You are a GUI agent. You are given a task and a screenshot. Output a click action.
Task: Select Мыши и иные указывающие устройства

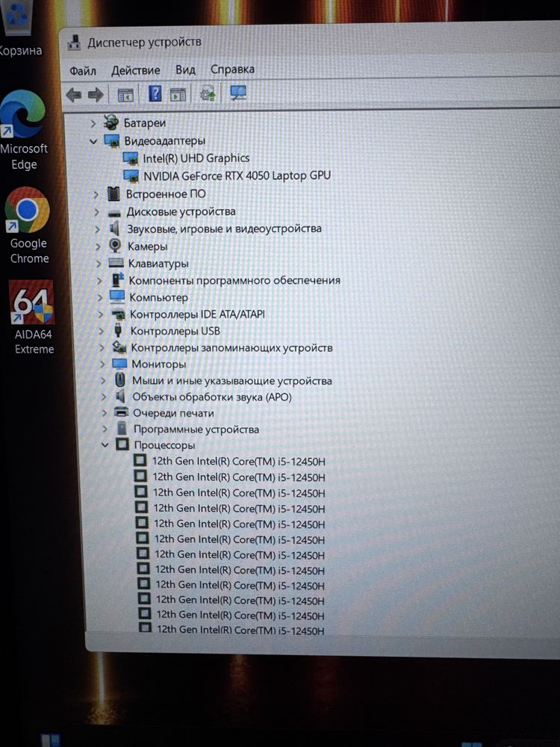pos(232,381)
